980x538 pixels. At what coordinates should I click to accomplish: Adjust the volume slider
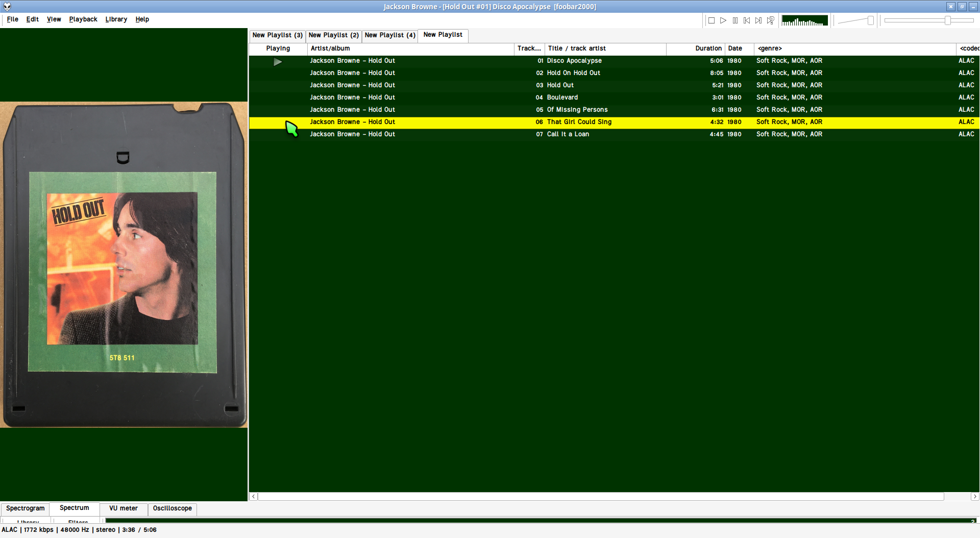pos(856,20)
